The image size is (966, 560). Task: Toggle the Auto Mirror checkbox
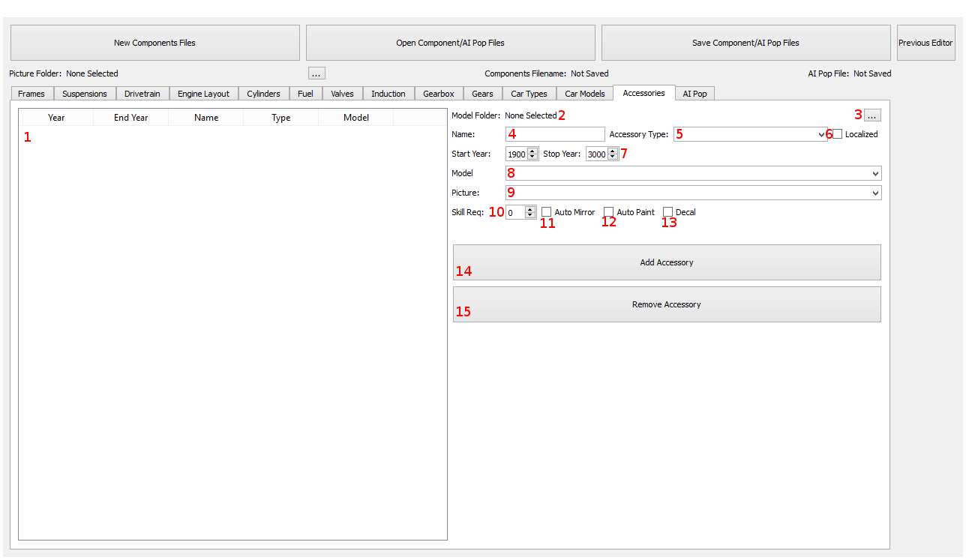[x=547, y=212]
